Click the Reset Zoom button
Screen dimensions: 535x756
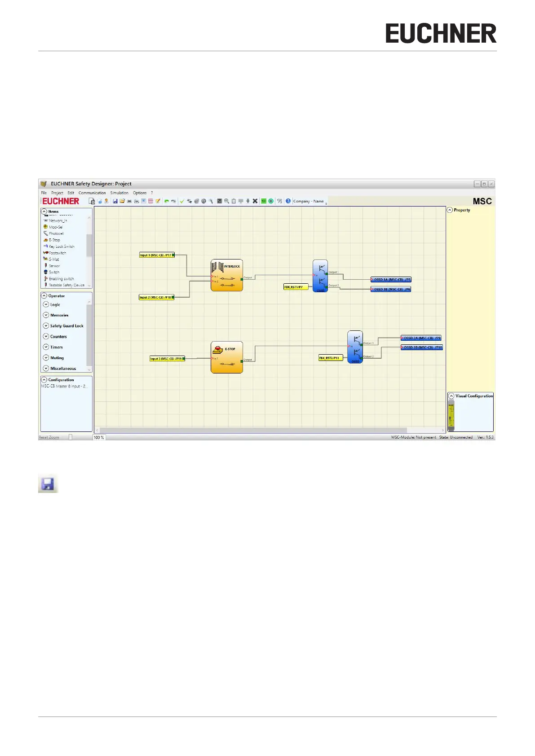(49, 437)
